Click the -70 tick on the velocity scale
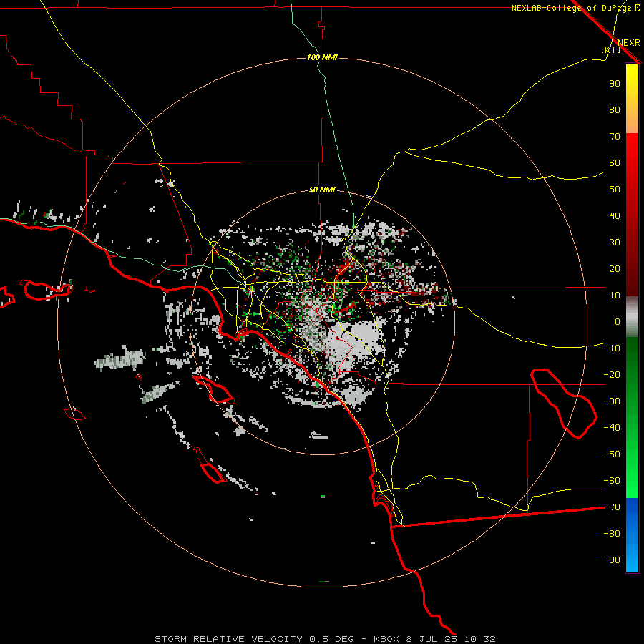The width and height of the screenshot is (644, 644). tap(612, 507)
